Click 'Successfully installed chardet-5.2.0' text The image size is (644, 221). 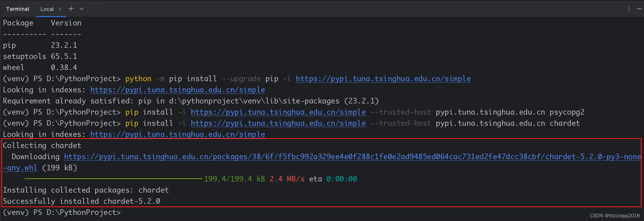pos(81,201)
